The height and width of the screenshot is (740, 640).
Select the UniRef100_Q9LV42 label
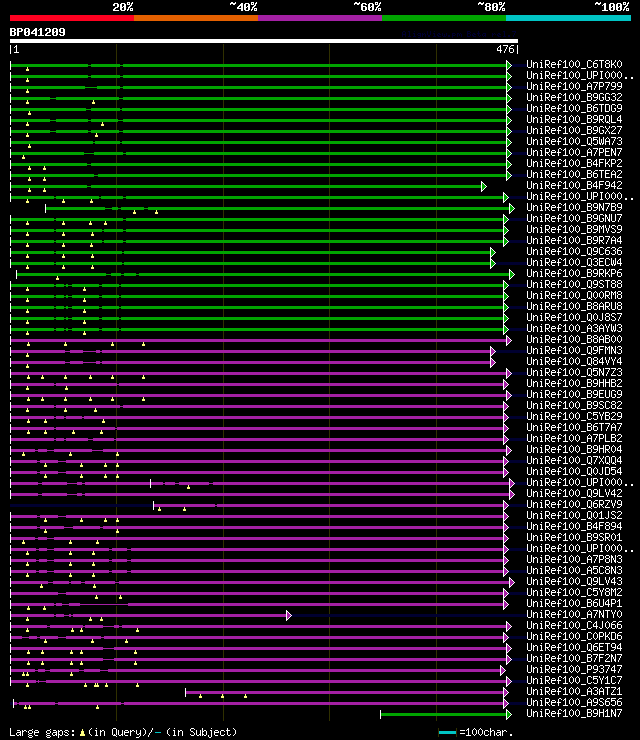(x=574, y=493)
